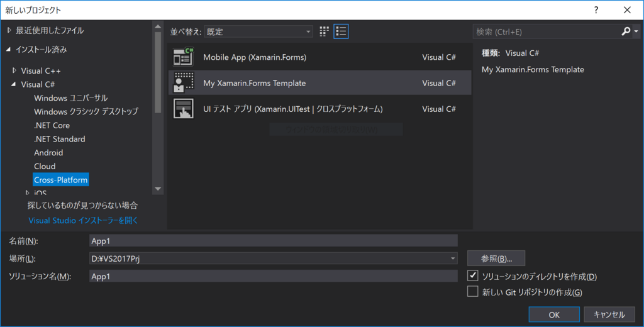
Task: Click tree scrollbar up arrow
Action: coord(158,26)
